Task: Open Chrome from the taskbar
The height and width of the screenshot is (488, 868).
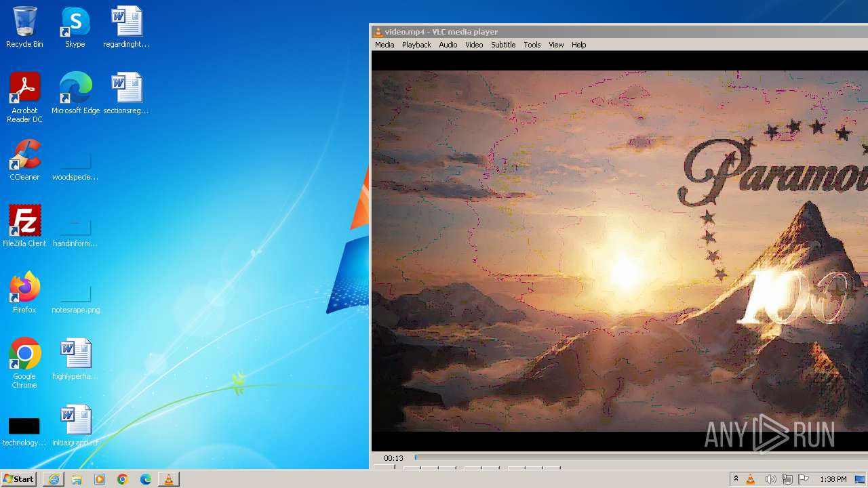Action: (123, 479)
